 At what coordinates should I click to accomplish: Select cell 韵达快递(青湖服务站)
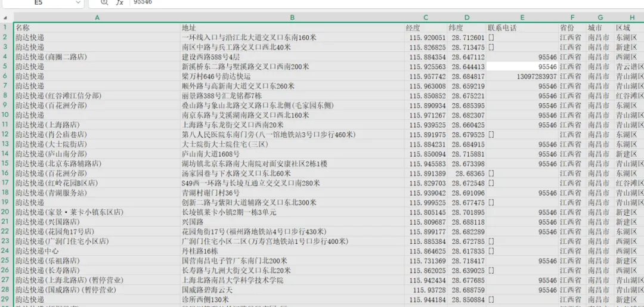click(x=97, y=193)
